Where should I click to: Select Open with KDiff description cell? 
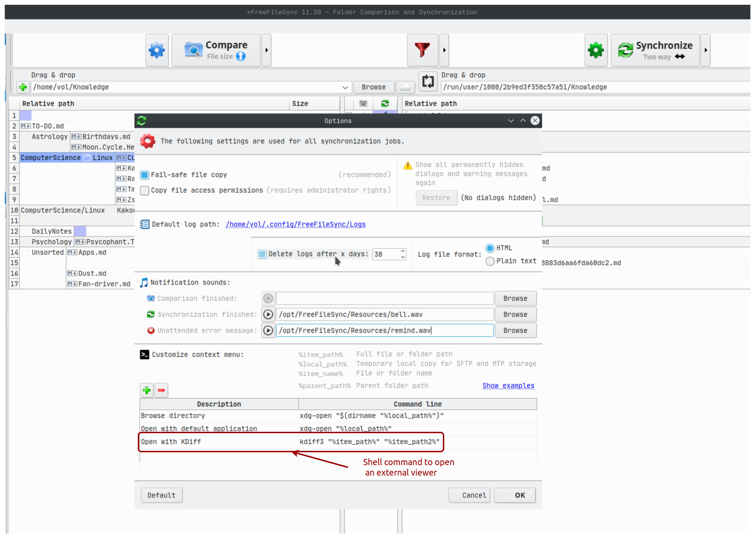(x=219, y=442)
